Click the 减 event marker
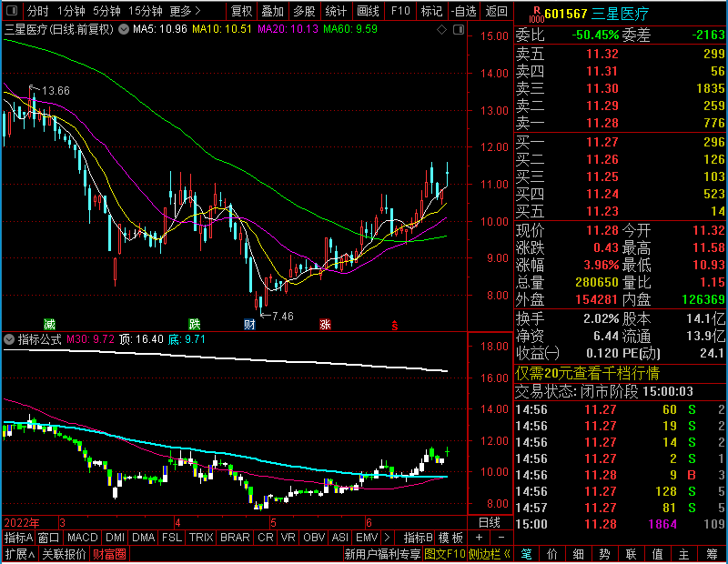This screenshot has width=728, height=564. [49, 324]
